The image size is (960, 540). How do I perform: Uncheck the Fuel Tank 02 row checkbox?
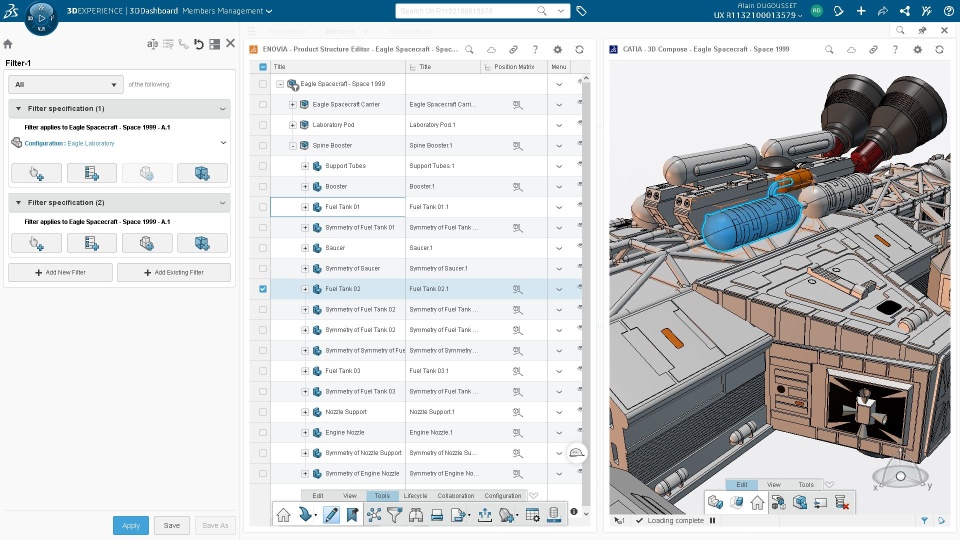(263, 289)
